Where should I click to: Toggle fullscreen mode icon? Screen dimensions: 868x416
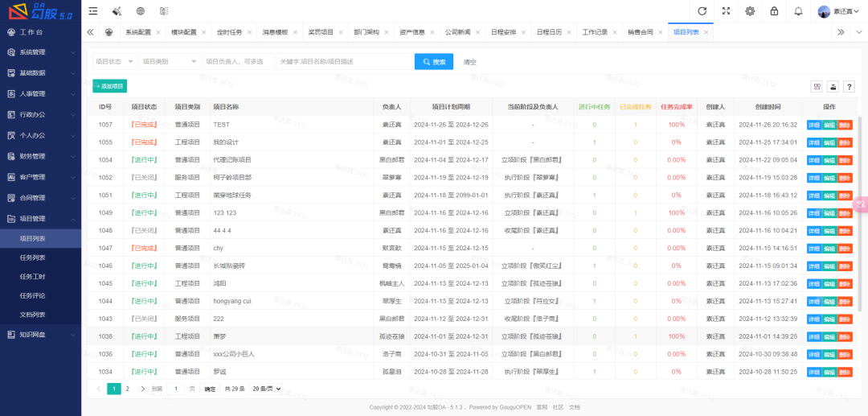pos(726,11)
